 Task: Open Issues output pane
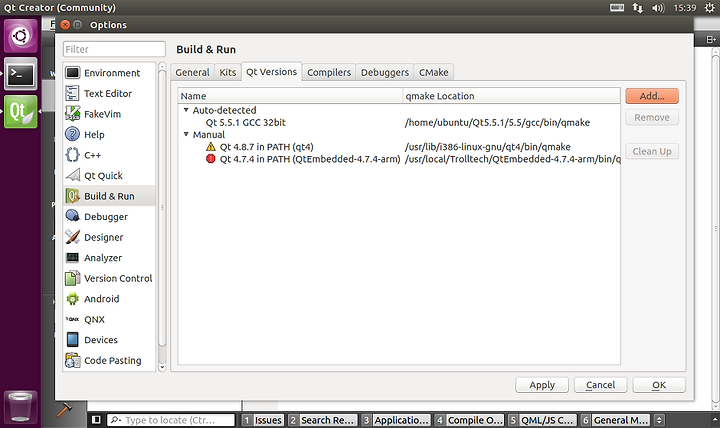[x=263, y=420]
